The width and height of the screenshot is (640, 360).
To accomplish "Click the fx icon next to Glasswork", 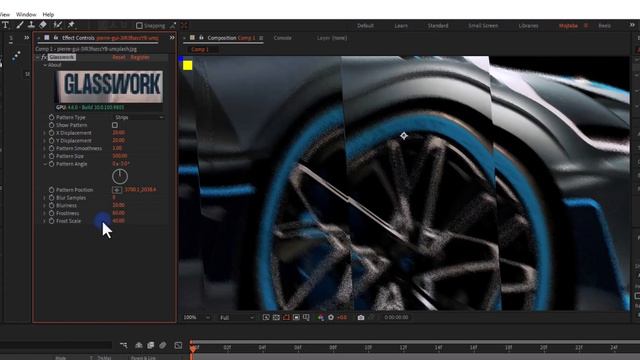I will [44, 57].
